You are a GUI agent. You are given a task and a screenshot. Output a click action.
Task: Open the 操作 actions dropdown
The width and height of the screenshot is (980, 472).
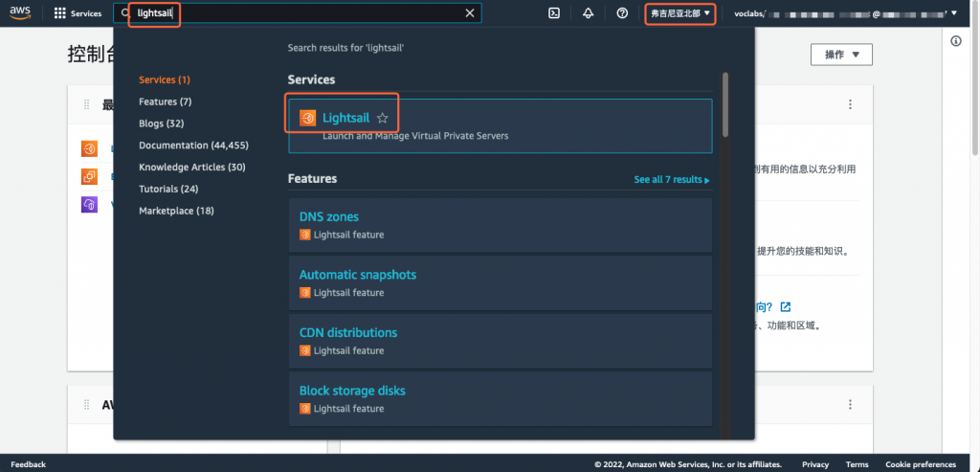pos(841,55)
